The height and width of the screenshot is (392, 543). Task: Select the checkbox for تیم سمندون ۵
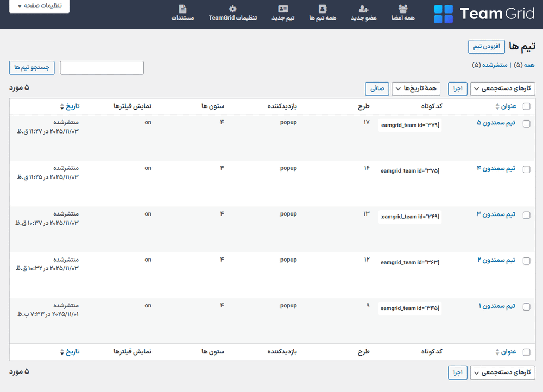click(x=526, y=123)
